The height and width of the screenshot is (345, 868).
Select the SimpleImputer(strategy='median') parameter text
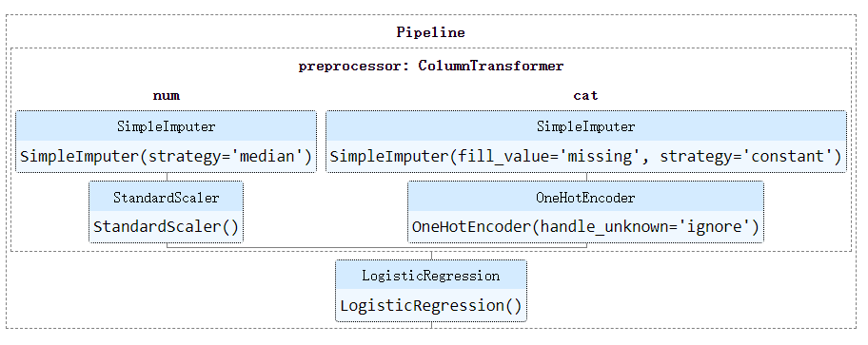(166, 157)
